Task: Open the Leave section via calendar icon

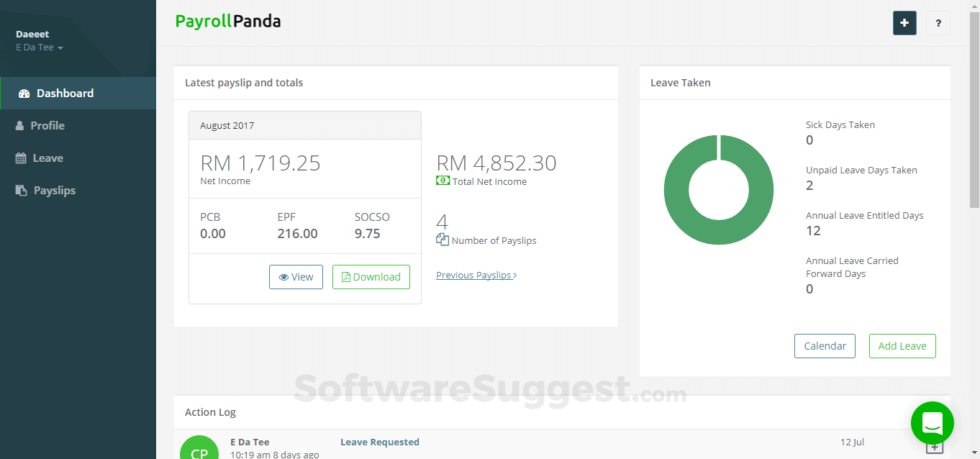Action: click(x=22, y=158)
